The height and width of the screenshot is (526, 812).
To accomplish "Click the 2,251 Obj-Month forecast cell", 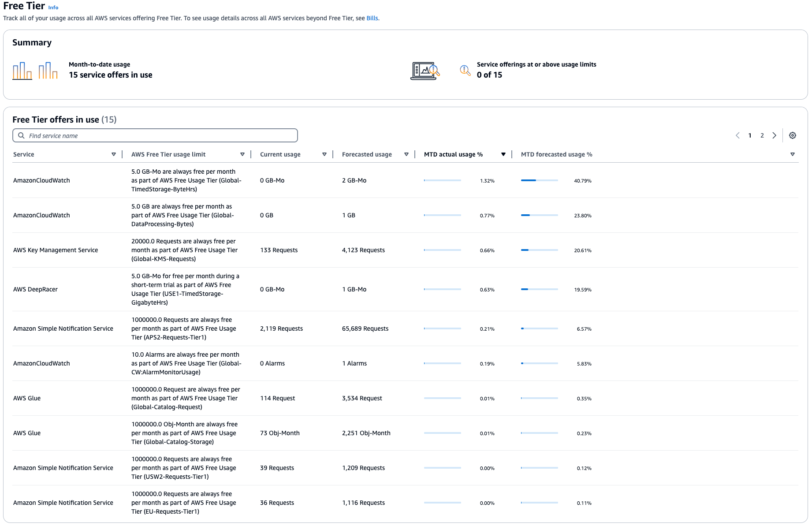I will 366,433.
